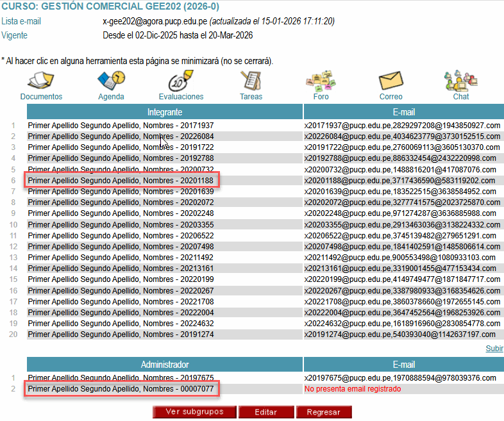Screen dimensions: 504x421
Task: Open the Foro sticky notes icon
Action: [320, 81]
